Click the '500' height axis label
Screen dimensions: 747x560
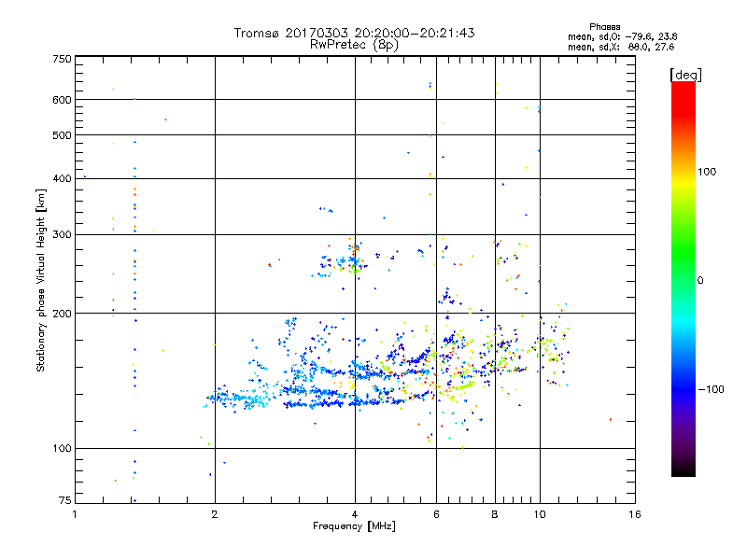click(62, 135)
